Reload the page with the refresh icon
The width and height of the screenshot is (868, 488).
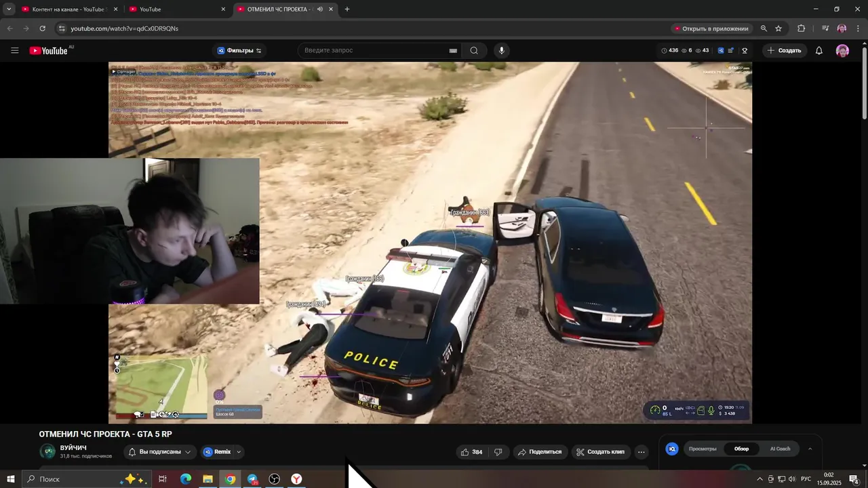tap(42, 28)
